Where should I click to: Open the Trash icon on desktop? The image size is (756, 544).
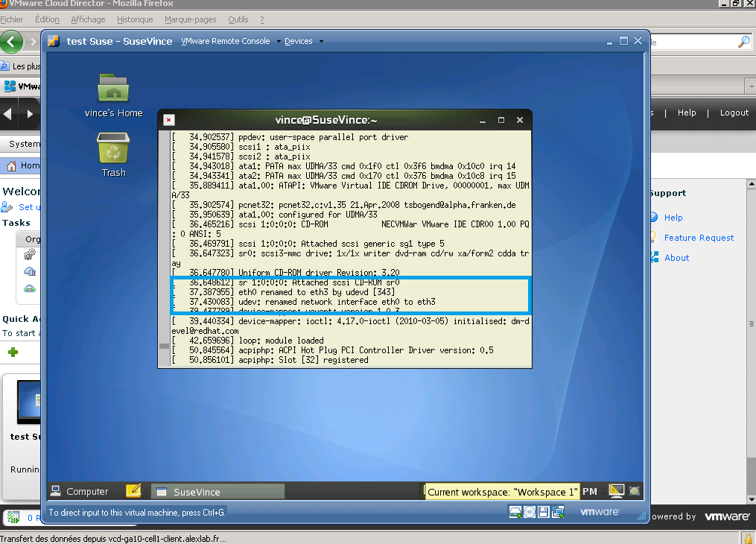click(113, 148)
